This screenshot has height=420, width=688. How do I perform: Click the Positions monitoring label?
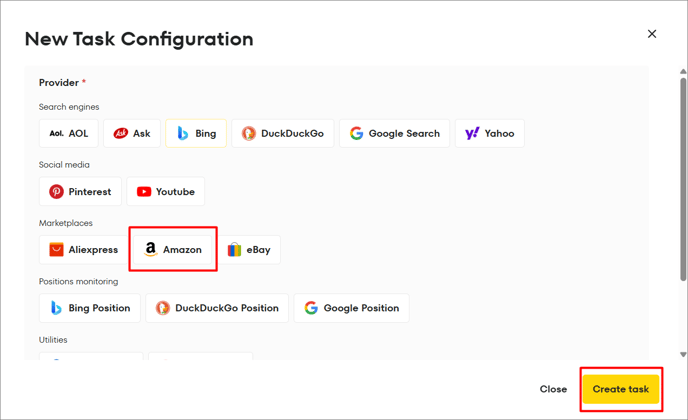79,281
